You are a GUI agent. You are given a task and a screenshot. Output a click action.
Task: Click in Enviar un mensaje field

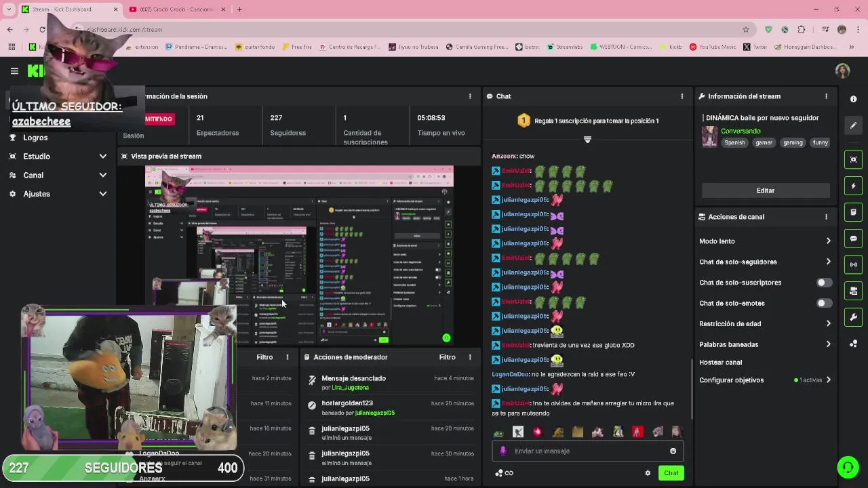(587, 451)
